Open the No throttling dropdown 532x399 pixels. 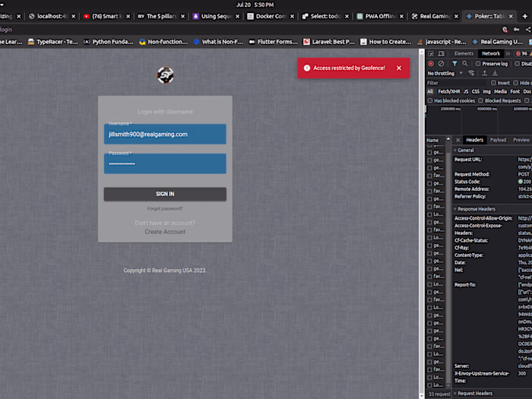pyautogui.click(x=445, y=73)
